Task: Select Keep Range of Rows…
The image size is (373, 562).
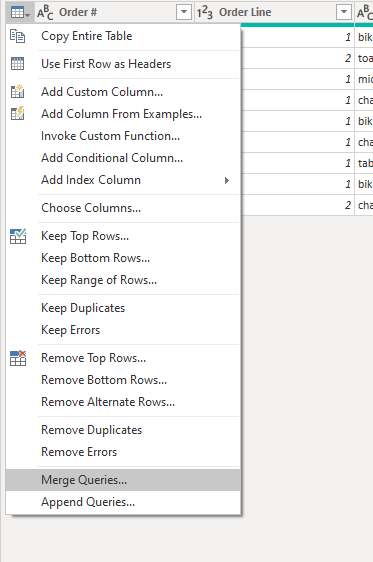Action: click(x=123, y=280)
